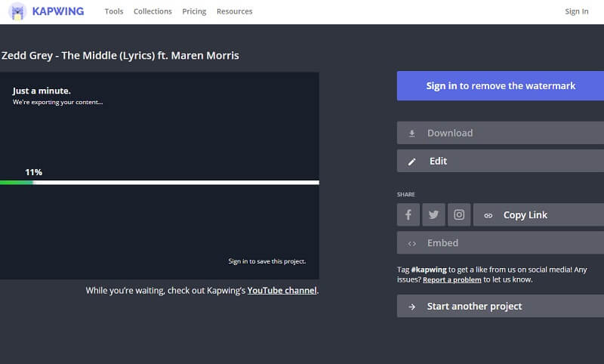The height and width of the screenshot is (364, 604).
Task: Click the chain link icon beside Copy Link
Action: [488, 215]
